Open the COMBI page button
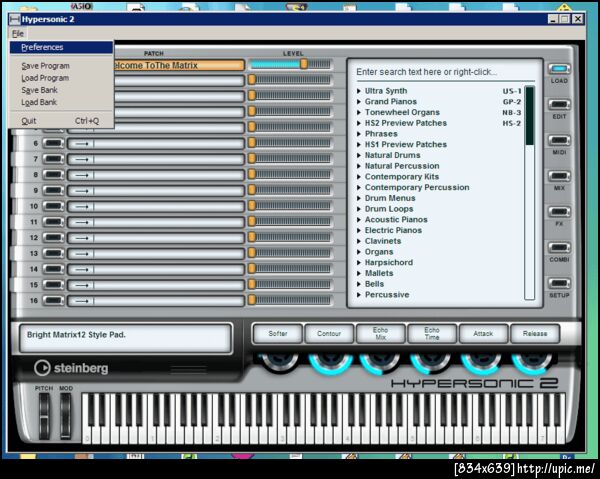 click(x=559, y=248)
